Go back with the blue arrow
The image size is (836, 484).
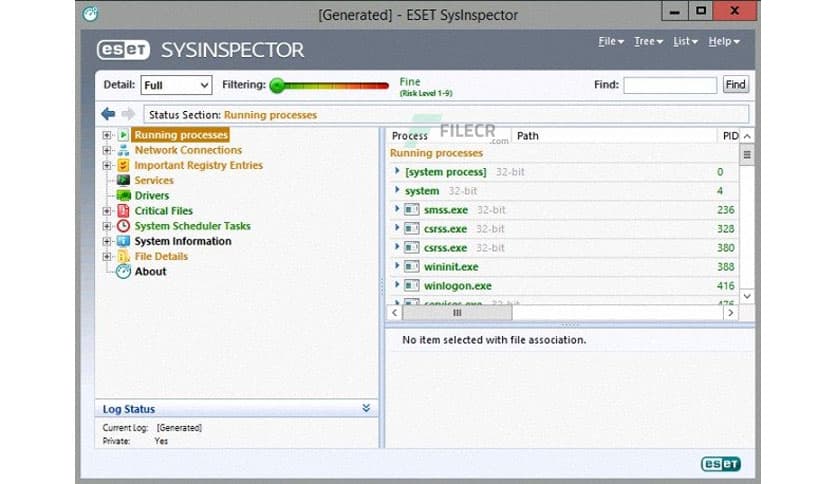[x=108, y=114]
